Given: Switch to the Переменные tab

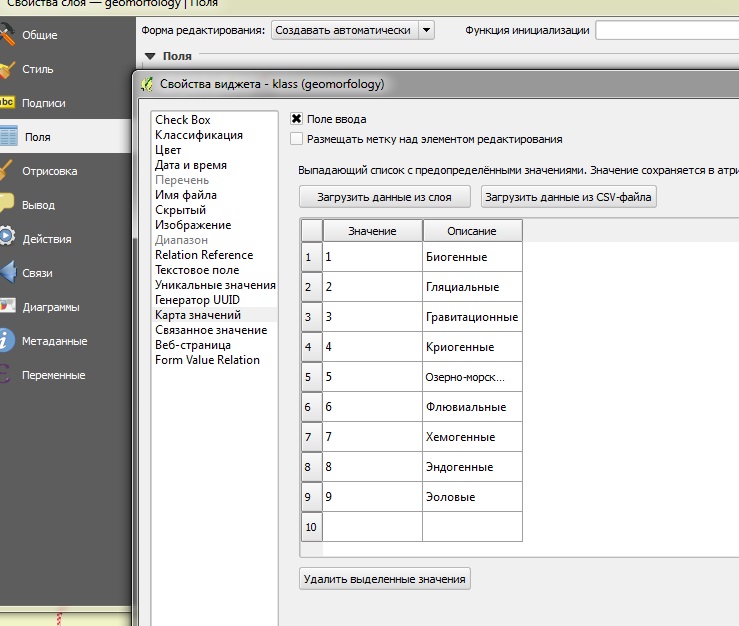Looking at the screenshot, I should (x=55, y=375).
